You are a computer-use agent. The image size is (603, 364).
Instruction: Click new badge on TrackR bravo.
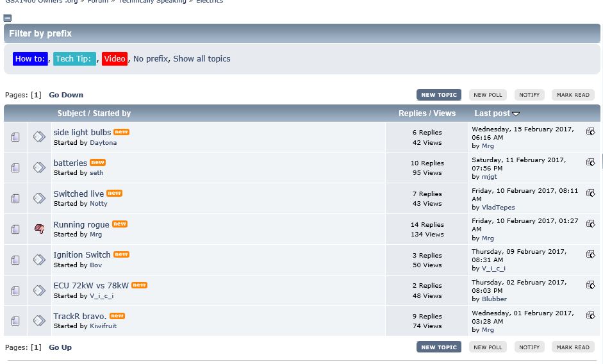(117, 316)
